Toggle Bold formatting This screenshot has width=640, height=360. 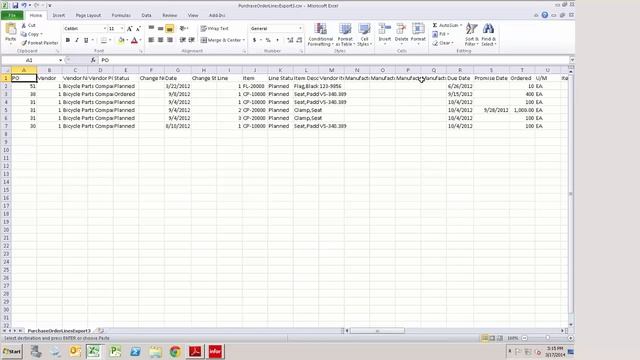click(68, 40)
